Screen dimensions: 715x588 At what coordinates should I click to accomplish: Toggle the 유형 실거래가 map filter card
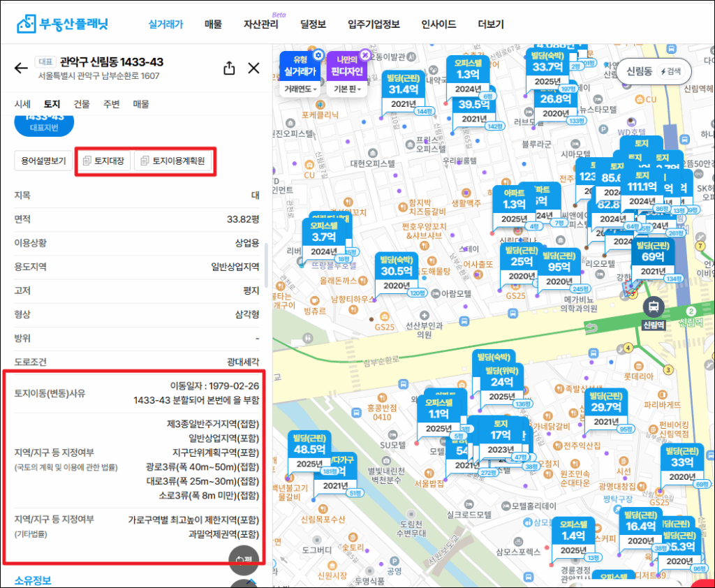click(x=299, y=67)
